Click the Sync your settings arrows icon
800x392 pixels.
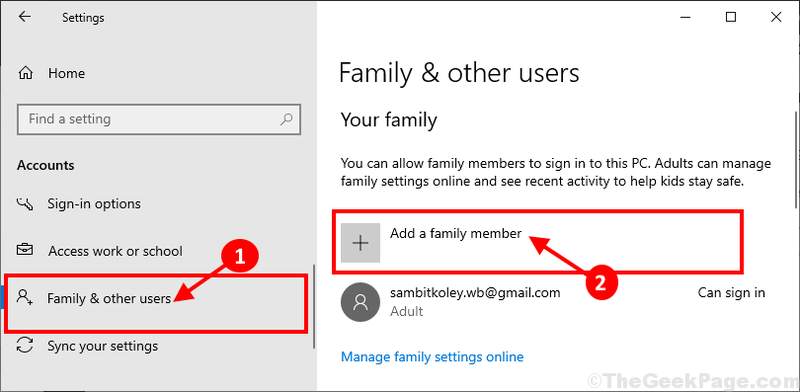tap(24, 346)
